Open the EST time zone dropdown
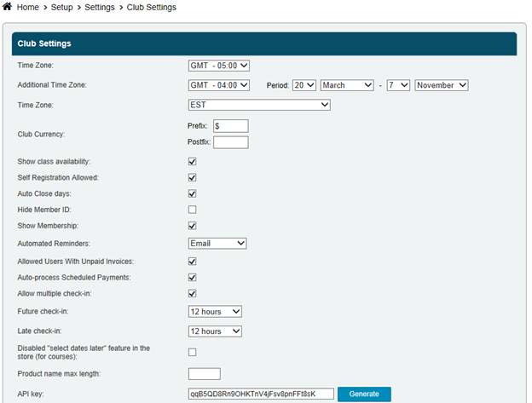The height and width of the screenshot is (403, 532). (x=259, y=105)
